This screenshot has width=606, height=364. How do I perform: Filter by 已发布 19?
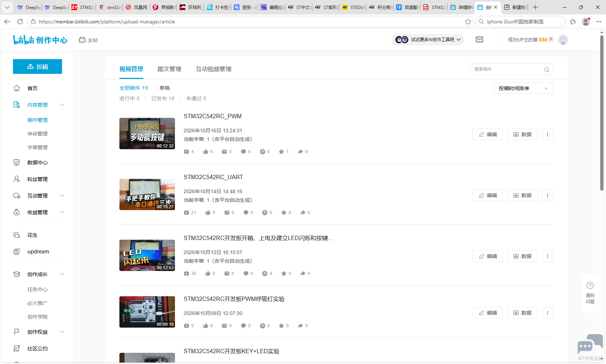[163, 98]
